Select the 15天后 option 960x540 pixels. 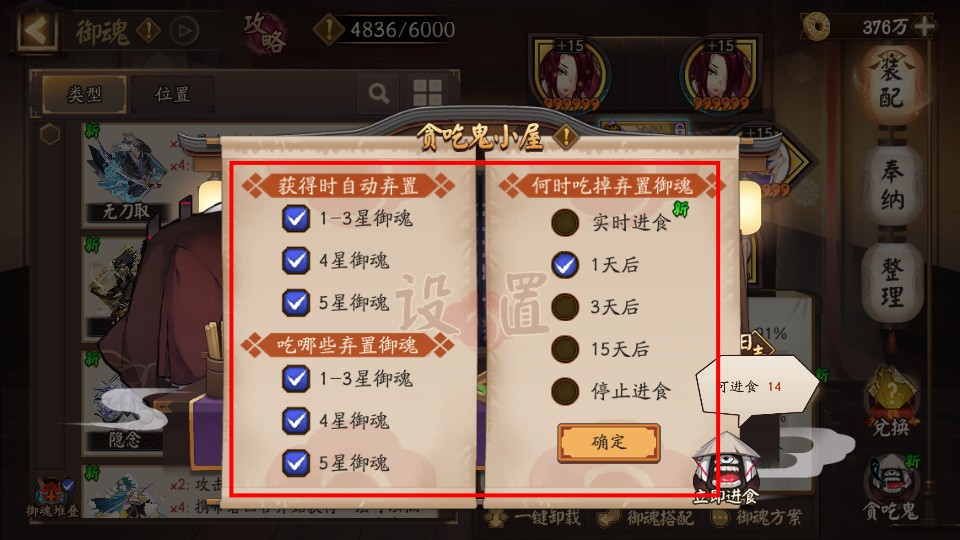pos(564,349)
